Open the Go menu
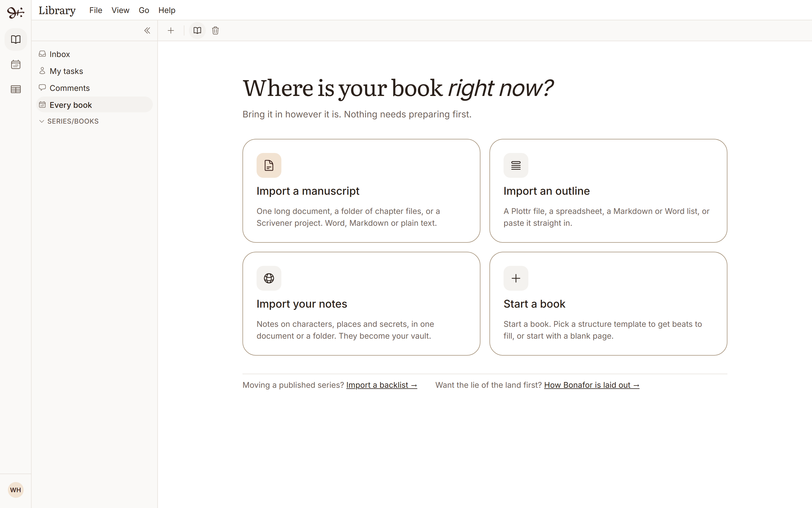Screen dimensions: 812x508 tap(144, 10)
